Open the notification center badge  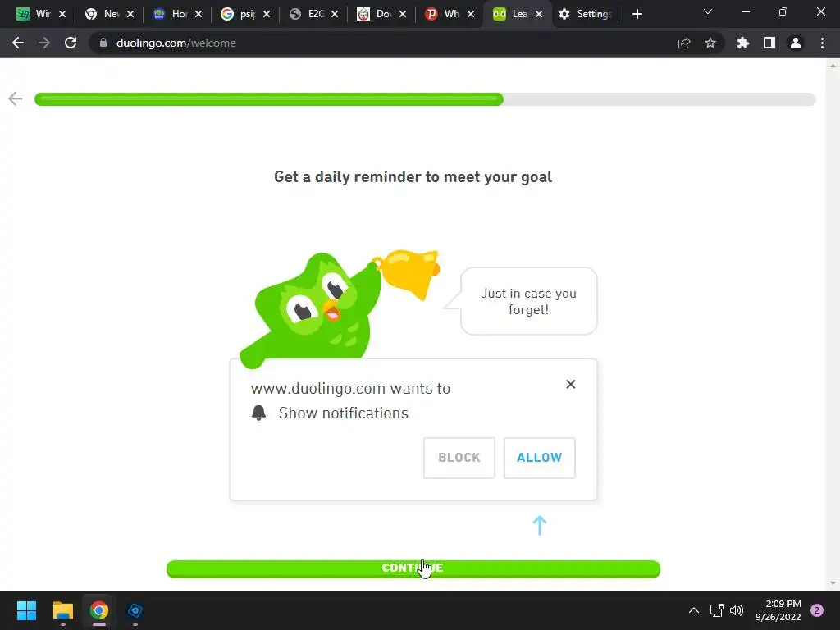click(x=817, y=610)
